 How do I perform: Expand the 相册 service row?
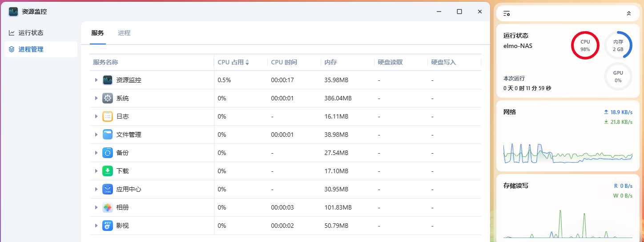(x=96, y=207)
